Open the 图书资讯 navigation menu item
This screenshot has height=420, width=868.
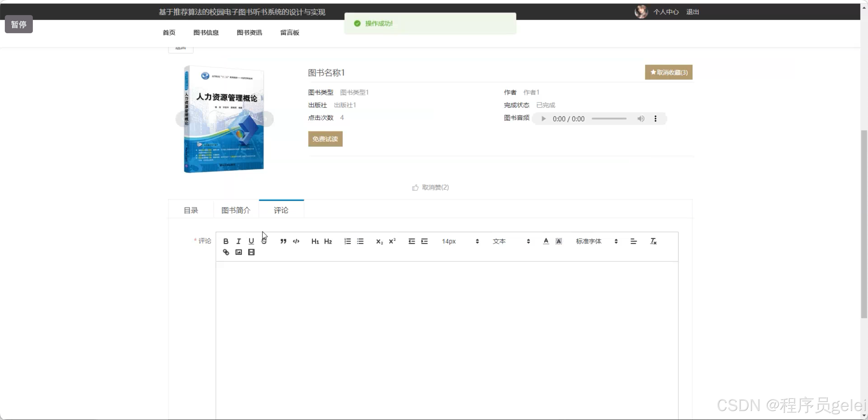pyautogui.click(x=249, y=33)
